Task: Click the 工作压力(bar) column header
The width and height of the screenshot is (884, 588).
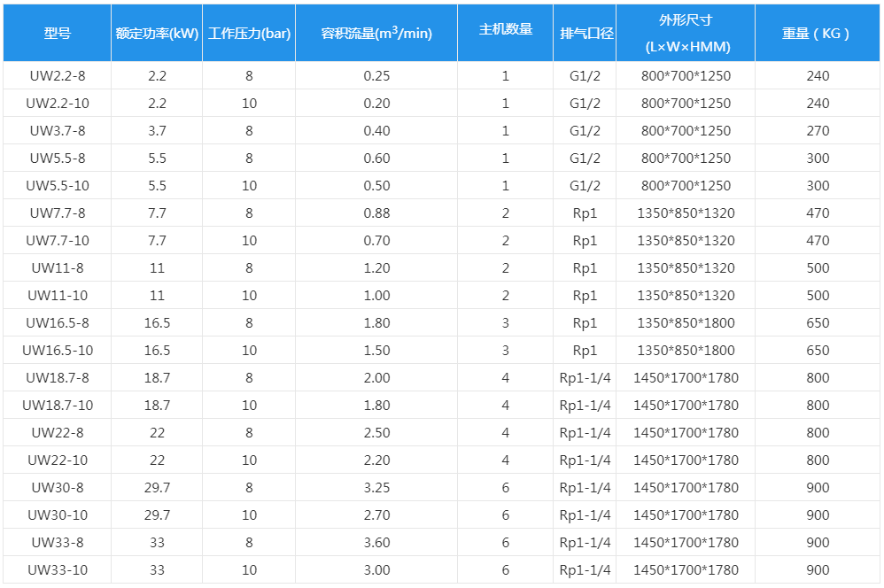Action: pos(249,34)
